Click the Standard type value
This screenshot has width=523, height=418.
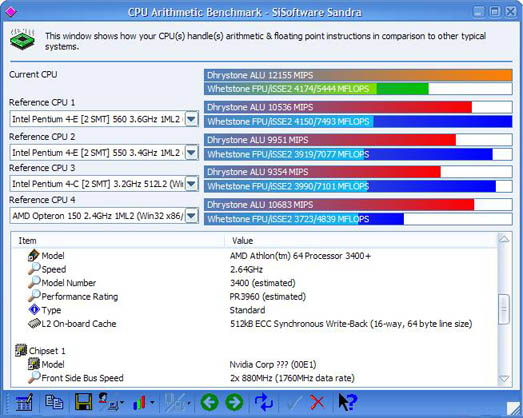click(x=247, y=310)
